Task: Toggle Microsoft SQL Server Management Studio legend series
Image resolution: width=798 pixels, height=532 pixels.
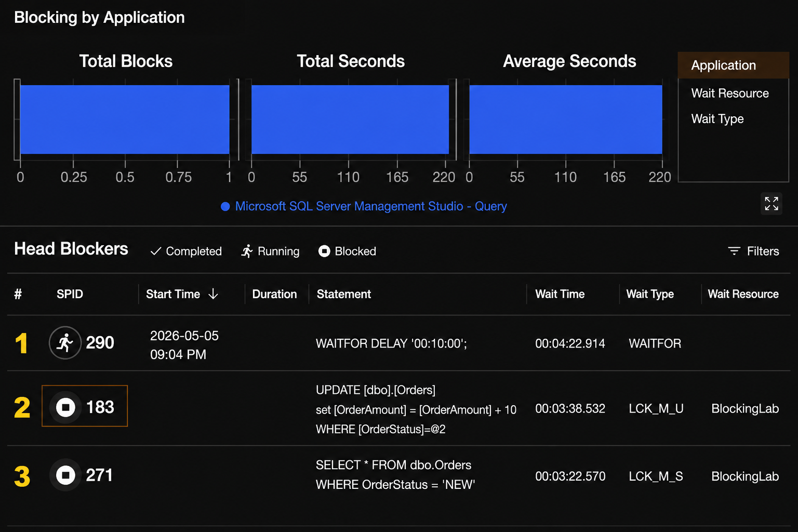Action: [364, 206]
